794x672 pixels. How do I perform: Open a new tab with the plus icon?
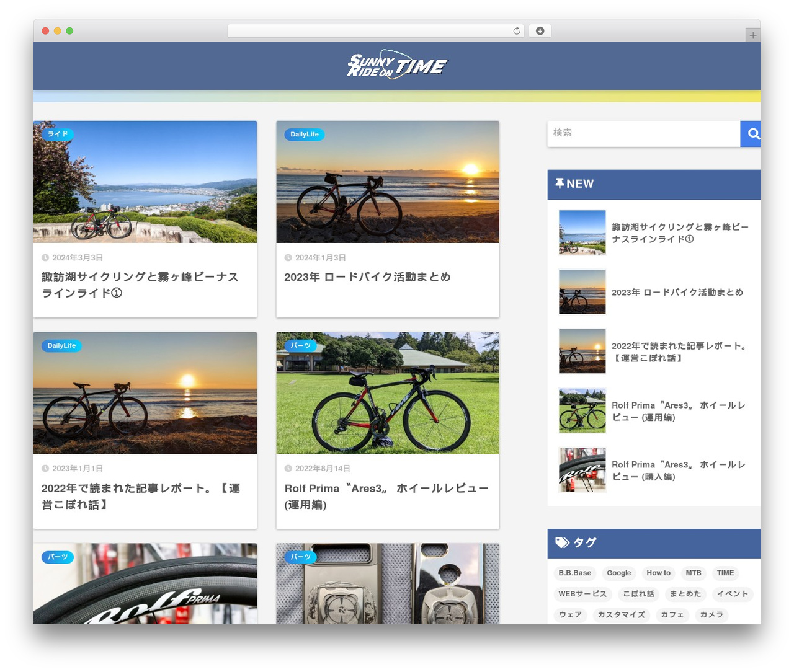pyautogui.click(x=752, y=35)
